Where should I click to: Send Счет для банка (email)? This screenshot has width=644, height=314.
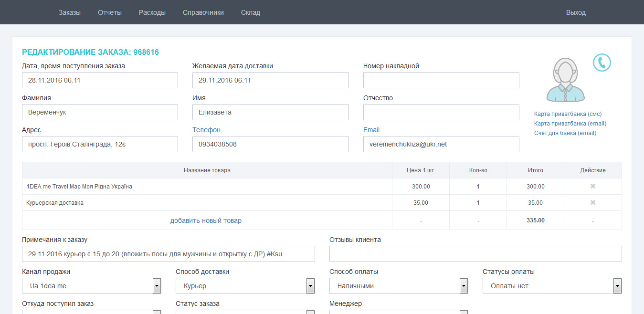tap(565, 133)
